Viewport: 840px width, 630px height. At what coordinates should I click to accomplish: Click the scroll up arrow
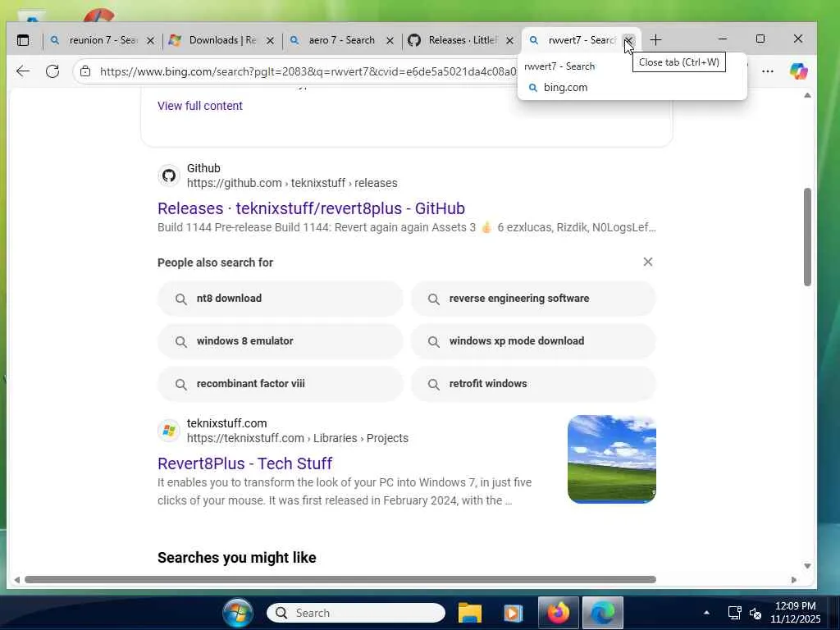[x=807, y=95]
